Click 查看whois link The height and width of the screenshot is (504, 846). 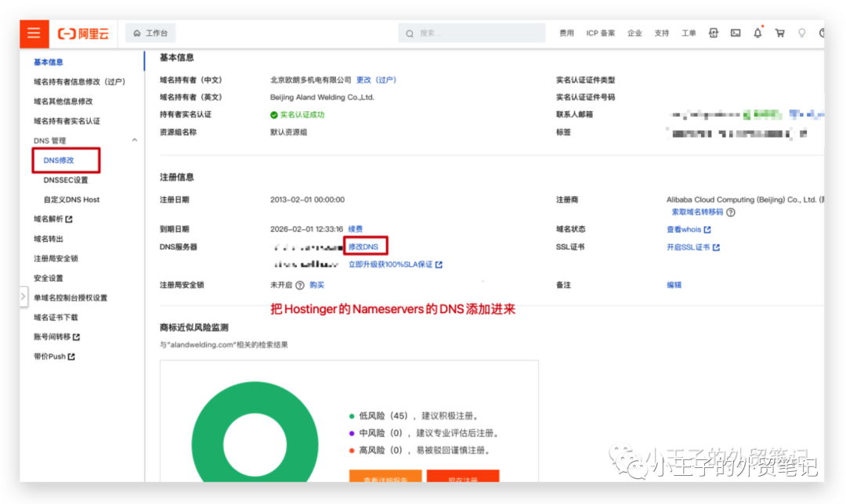click(684, 229)
